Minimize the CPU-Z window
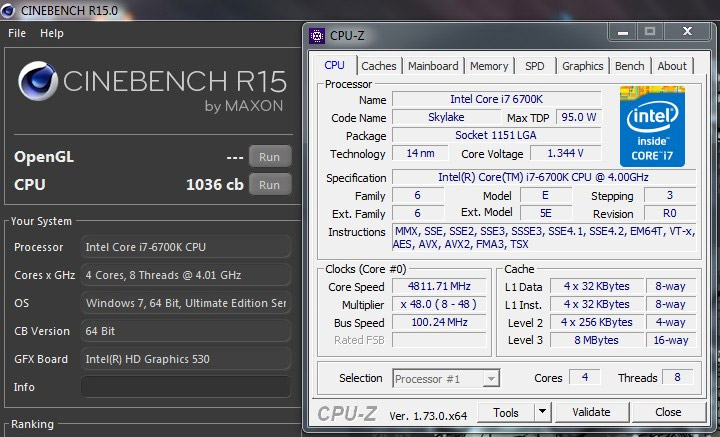Viewport: 720px width, 437px height. coord(623,32)
